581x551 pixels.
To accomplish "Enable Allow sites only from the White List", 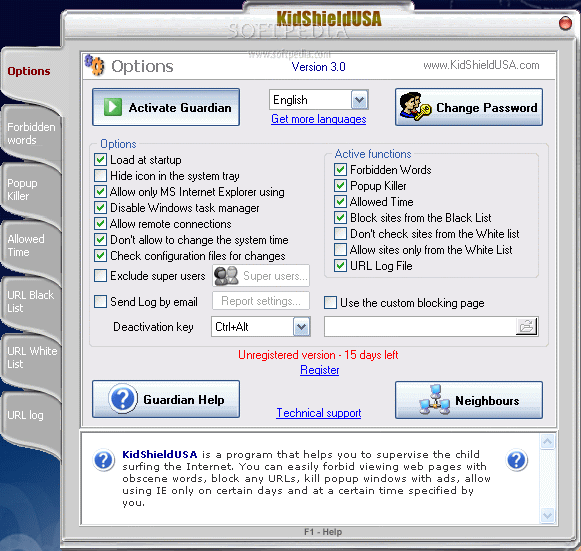I will 340,249.
